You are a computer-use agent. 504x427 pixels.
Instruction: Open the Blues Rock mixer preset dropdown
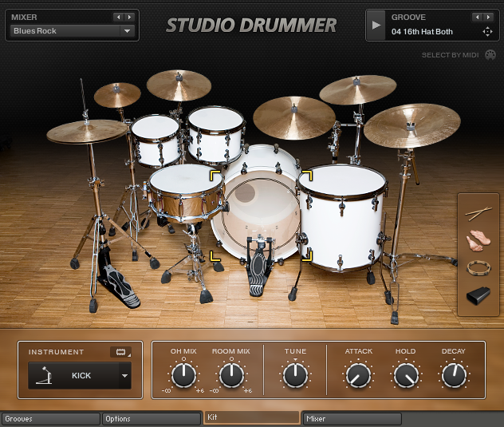click(127, 31)
